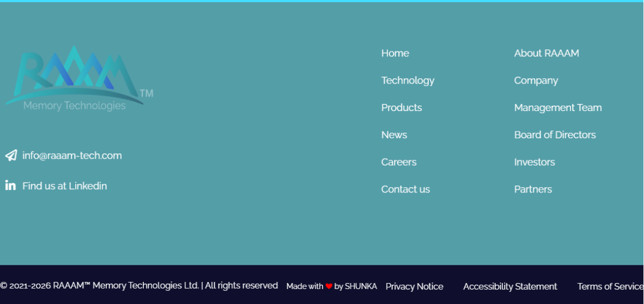
Task: Go to the Home footer link
Action: click(x=395, y=53)
